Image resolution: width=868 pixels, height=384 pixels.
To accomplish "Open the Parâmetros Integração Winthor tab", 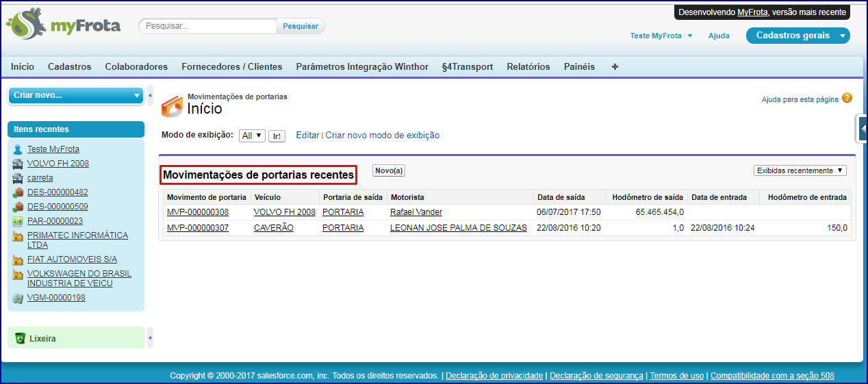I will 362,67.
